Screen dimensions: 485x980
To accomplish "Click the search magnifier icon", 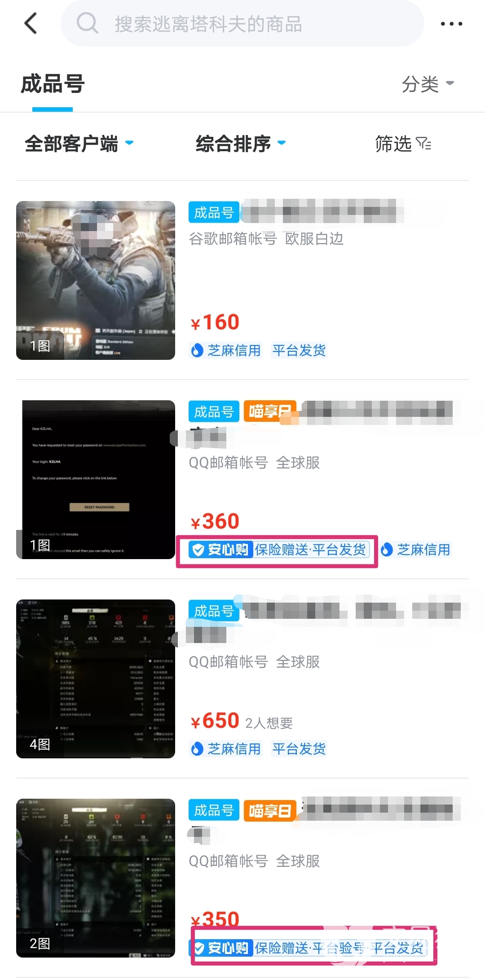I will (87, 22).
